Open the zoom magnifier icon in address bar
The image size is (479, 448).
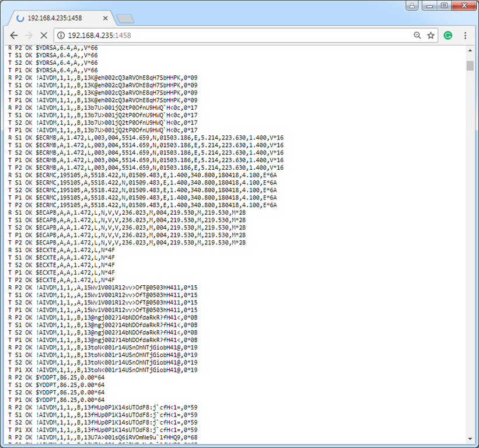pyautogui.click(x=417, y=36)
